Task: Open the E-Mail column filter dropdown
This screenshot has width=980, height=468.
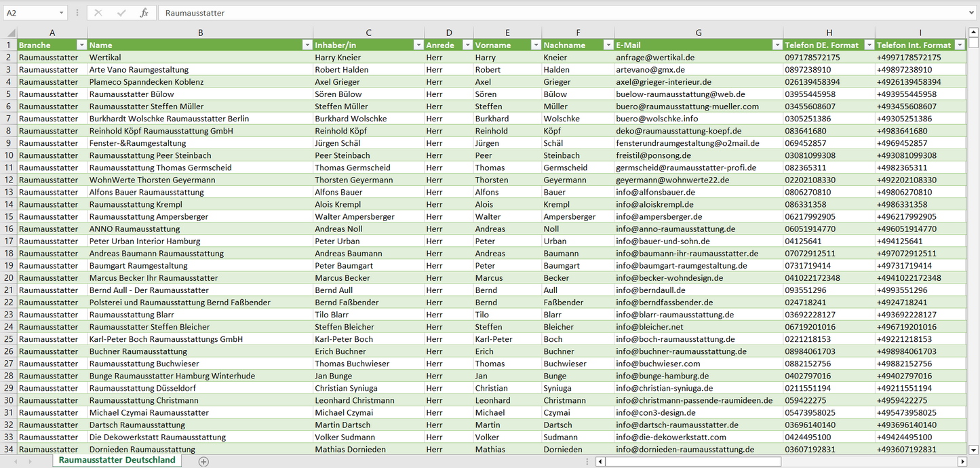Action: pyautogui.click(x=777, y=45)
